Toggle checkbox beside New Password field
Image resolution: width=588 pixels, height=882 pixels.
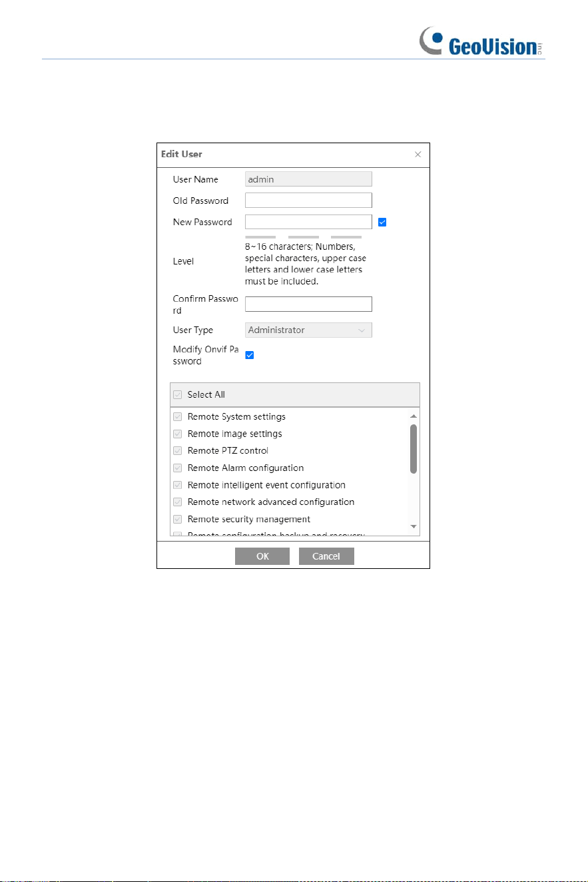[382, 222]
